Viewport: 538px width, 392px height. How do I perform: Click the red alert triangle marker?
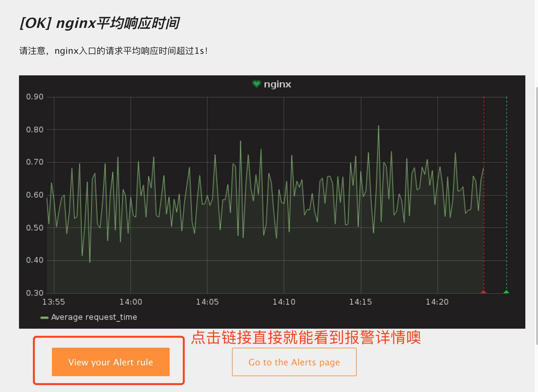[x=484, y=292]
